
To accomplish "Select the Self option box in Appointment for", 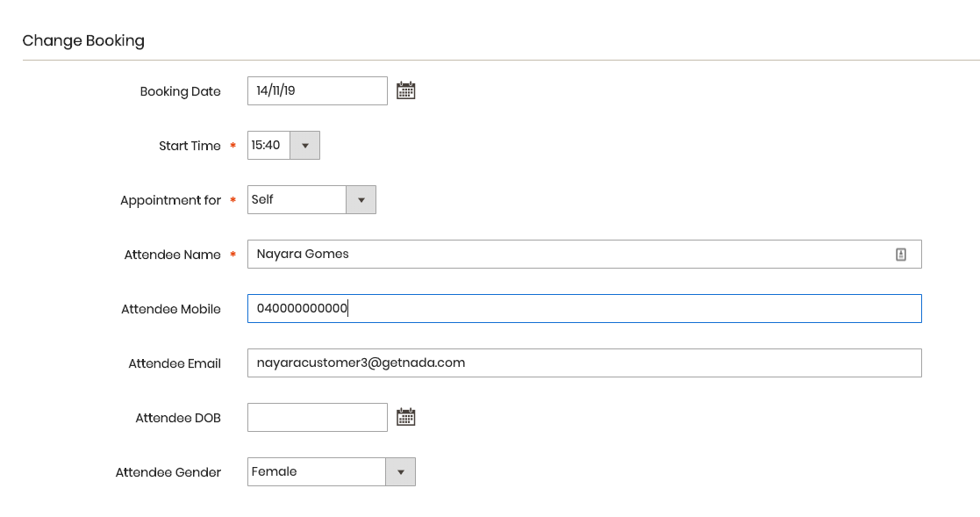I will [x=297, y=200].
